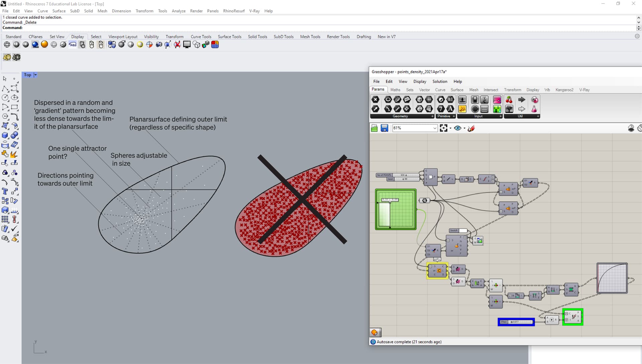Click the orange Rendered sphere icon

point(44,44)
